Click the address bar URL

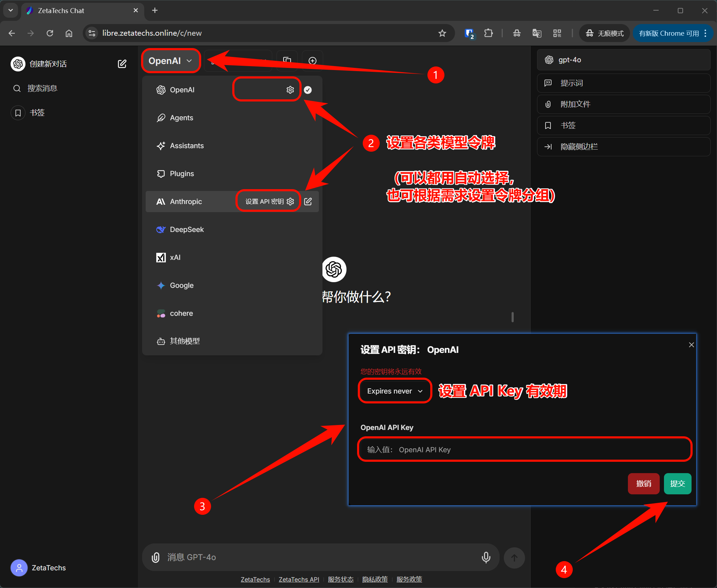point(152,33)
